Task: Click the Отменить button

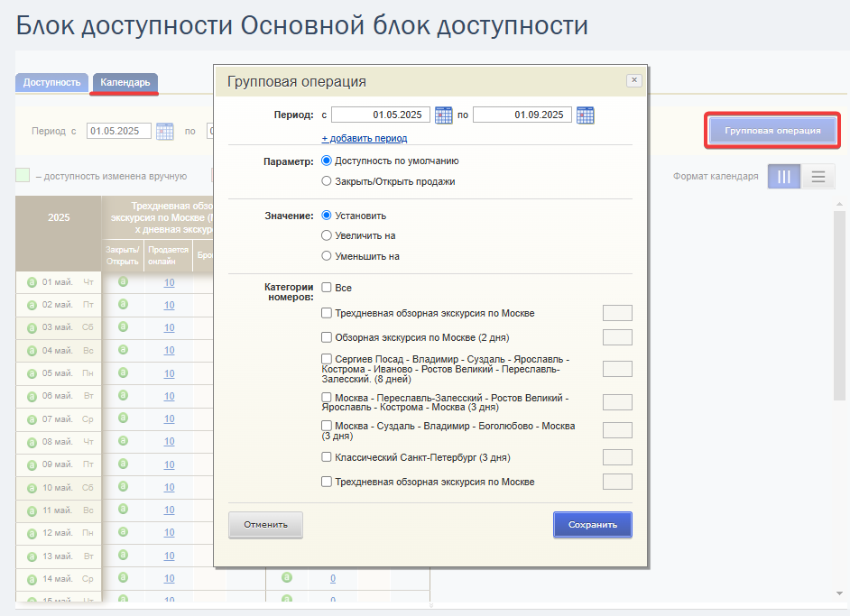Action: (x=265, y=524)
